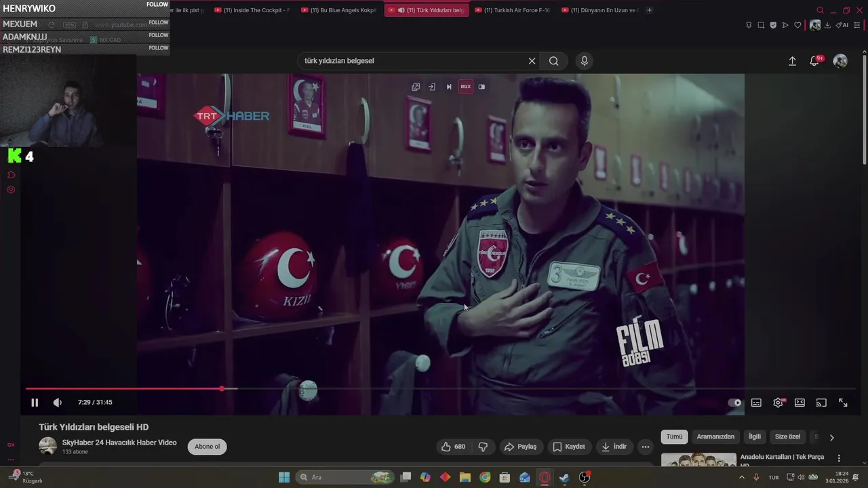
Task: Enter fullscreen mode in the player
Action: tap(843, 403)
